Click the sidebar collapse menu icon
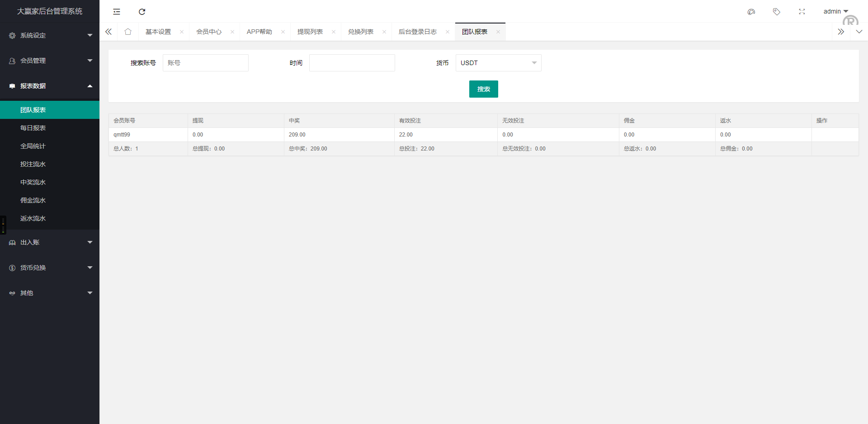This screenshot has height=424, width=868. (117, 12)
